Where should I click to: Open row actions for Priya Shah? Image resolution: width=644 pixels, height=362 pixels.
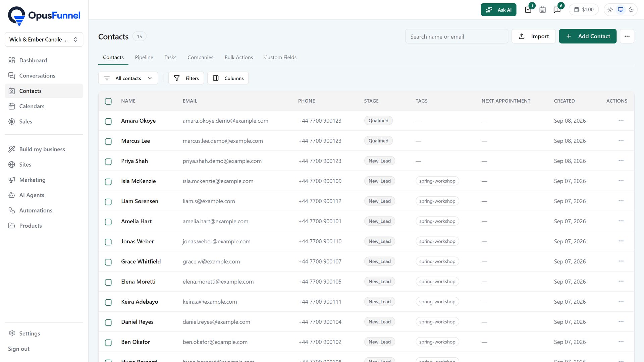click(x=621, y=161)
